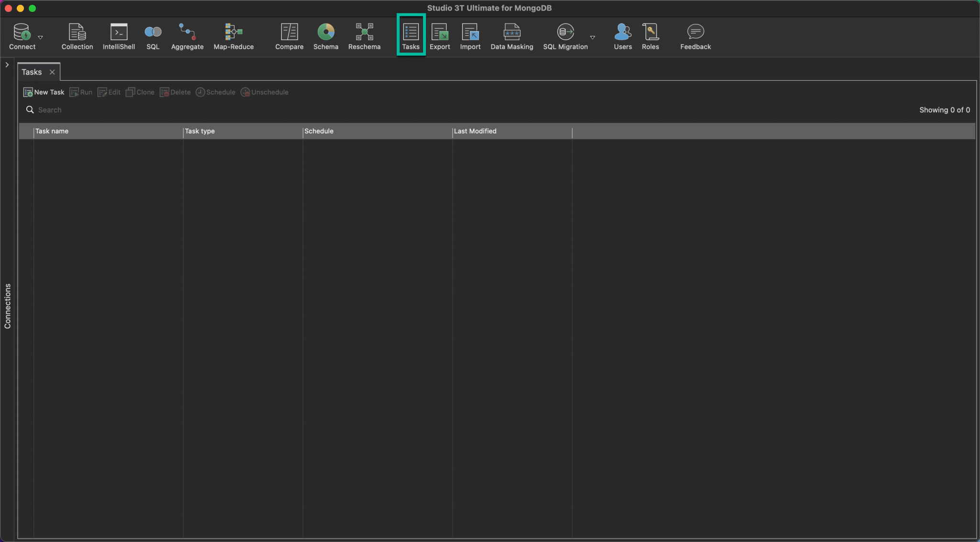The width and height of the screenshot is (980, 542).
Task: Create a New Task
Action: pos(44,92)
